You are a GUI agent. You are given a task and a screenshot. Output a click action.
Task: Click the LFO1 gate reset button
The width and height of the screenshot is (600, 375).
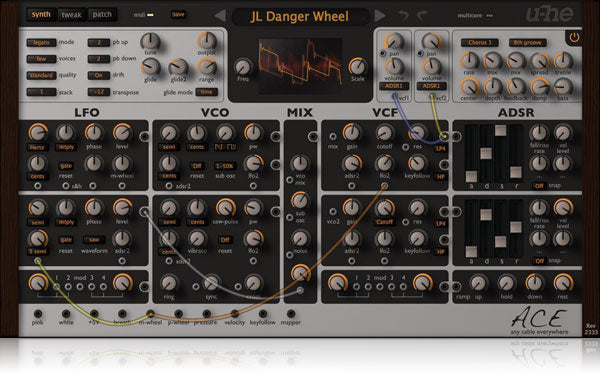(x=66, y=166)
